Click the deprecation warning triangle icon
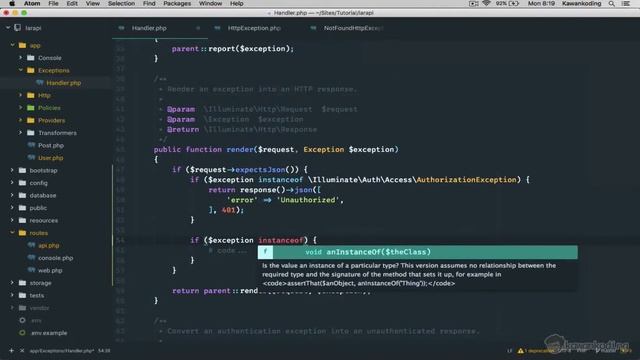The width and height of the screenshot is (640, 360). coord(520,351)
